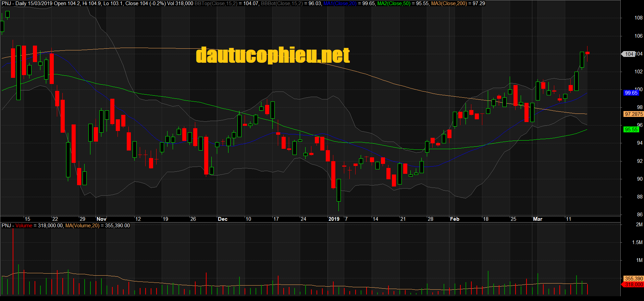Click the PNJ - Daily chart title
The width and height of the screenshot is (644, 301).
(14, 3)
